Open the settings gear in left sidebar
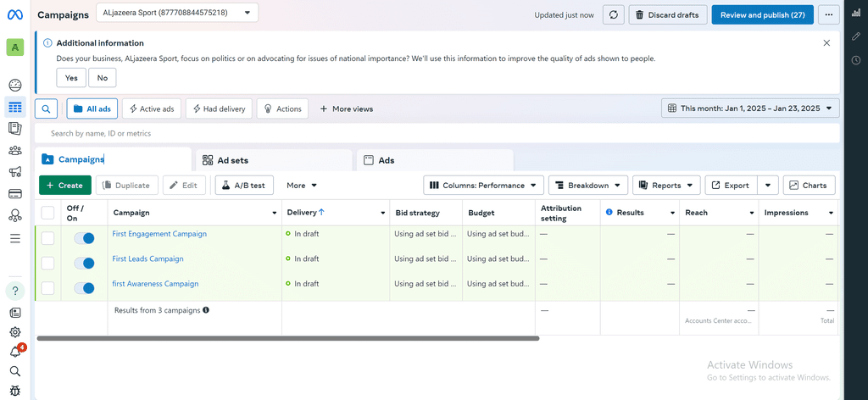The image size is (868, 400). click(15, 332)
